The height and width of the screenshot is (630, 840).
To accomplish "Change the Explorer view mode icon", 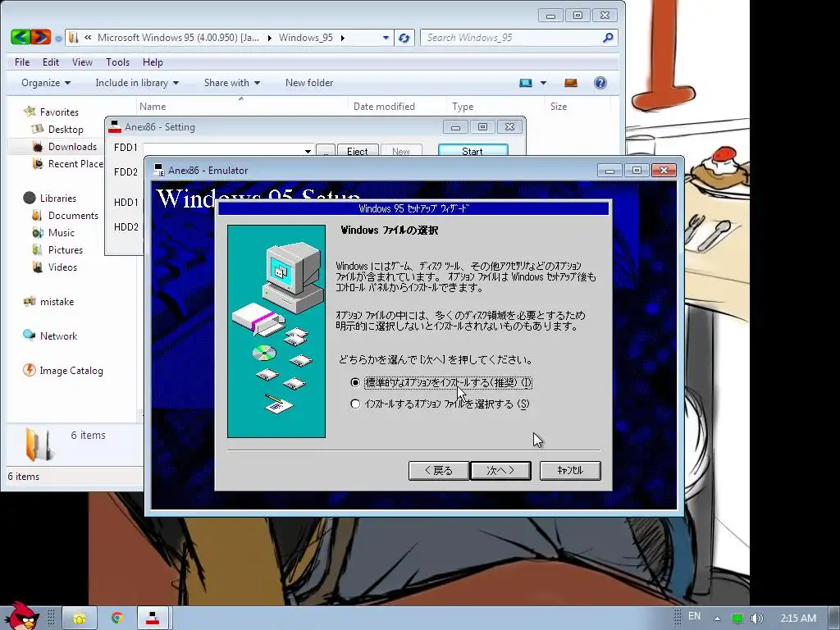I will tap(526, 83).
